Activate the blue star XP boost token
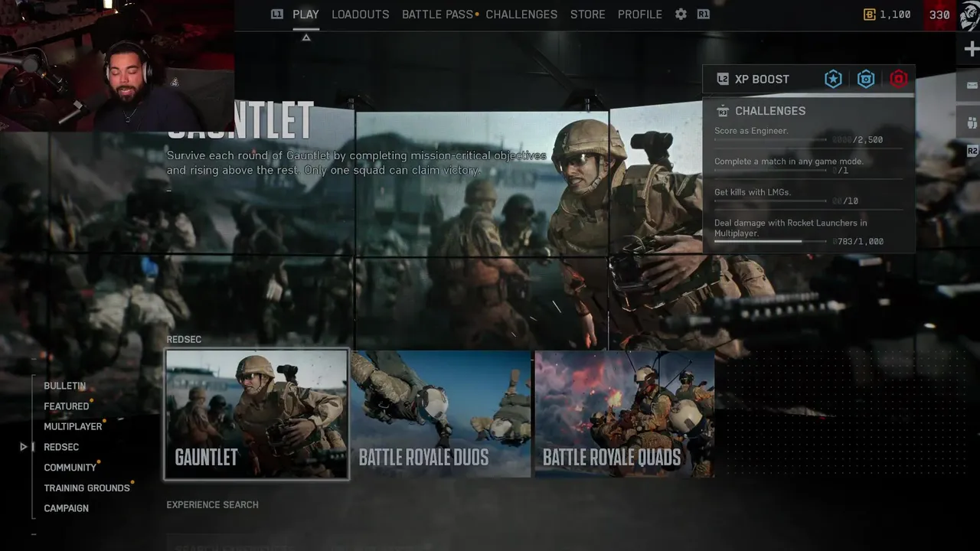Viewport: 980px width, 551px height. [833, 79]
